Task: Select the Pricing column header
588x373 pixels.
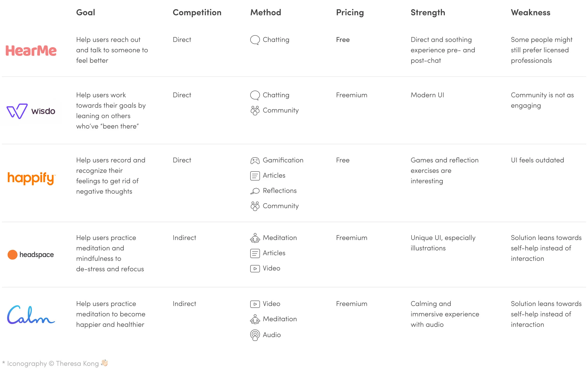Action: (x=350, y=13)
